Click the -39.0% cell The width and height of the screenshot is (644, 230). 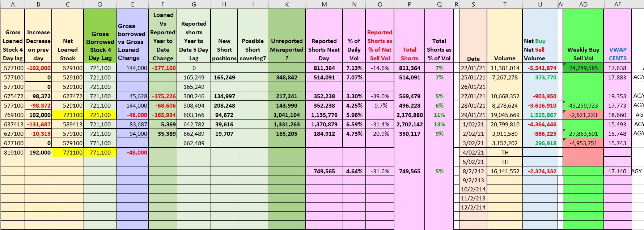380,96
